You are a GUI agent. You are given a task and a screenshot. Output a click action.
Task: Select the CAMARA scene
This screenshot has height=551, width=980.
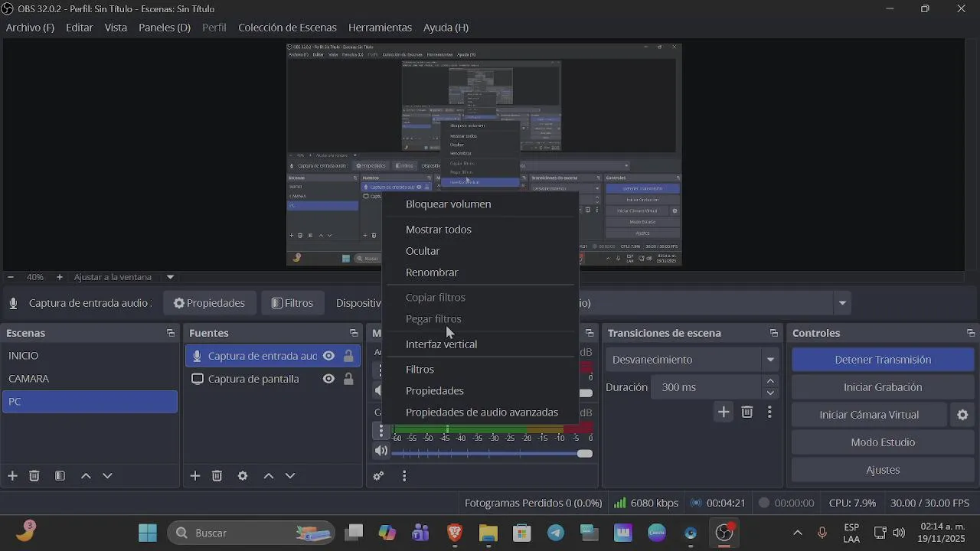tap(90, 379)
